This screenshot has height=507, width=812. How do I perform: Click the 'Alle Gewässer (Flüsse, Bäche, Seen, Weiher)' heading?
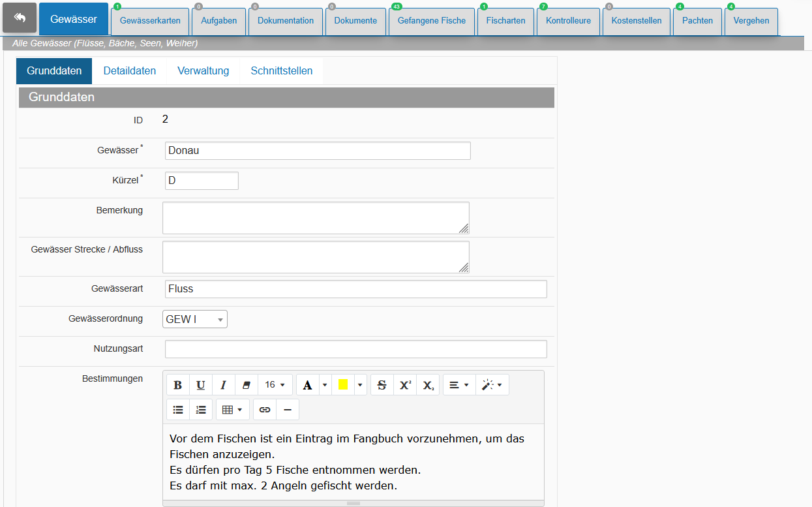105,44
